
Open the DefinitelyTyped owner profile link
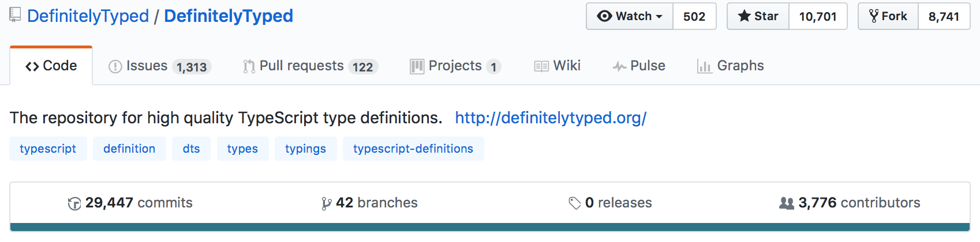[x=88, y=16]
